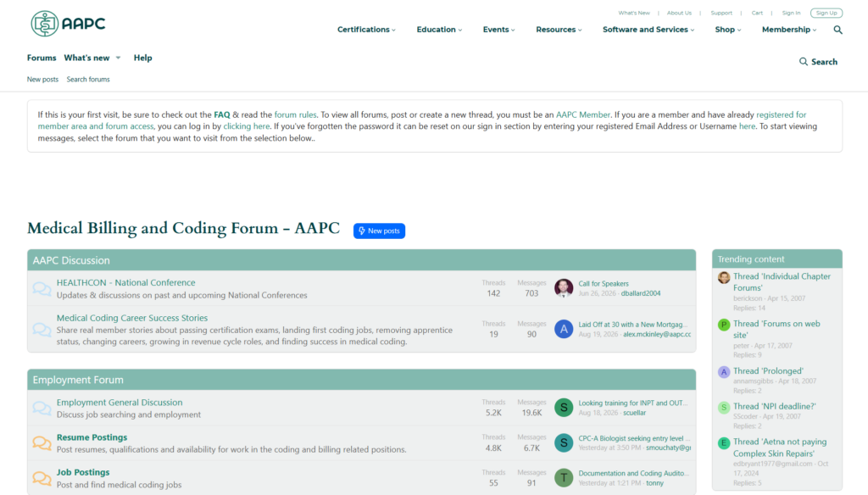
Task: Click the blue 'A' avatar for alex.mckinley
Action: pyautogui.click(x=564, y=329)
